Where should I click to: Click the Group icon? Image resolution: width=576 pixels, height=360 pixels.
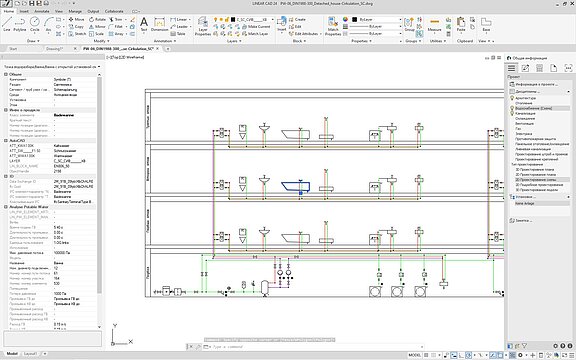pyautogui.click(x=409, y=24)
